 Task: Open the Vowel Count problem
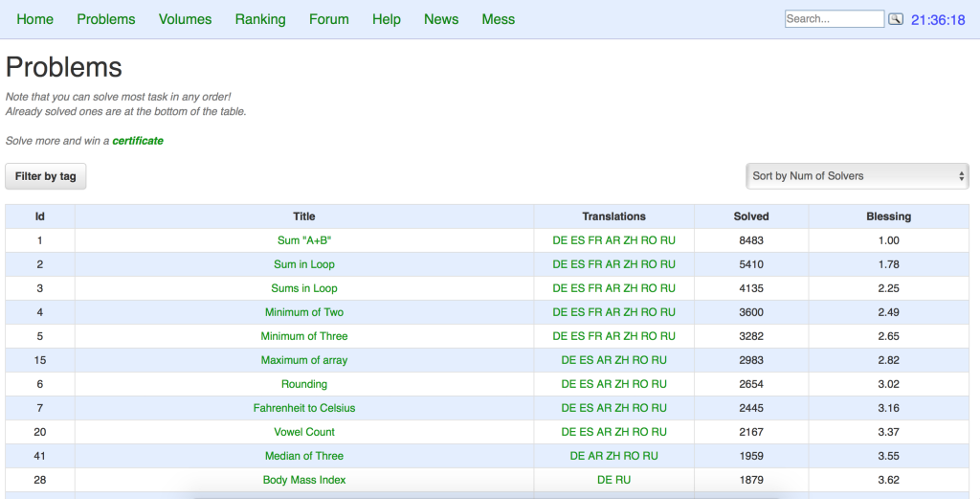[304, 431]
